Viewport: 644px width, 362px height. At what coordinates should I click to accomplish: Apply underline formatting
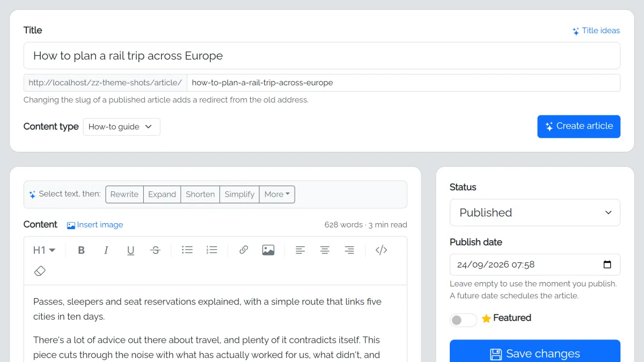click(130, 250)
